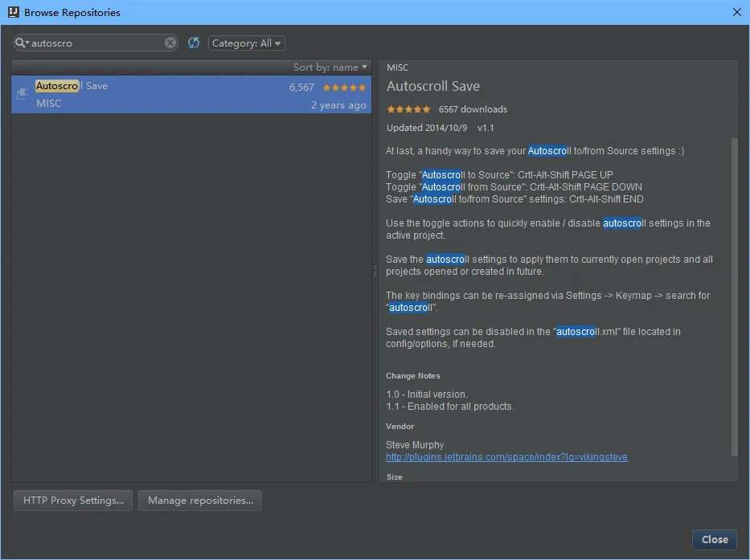750x560 pixels.
Task: Clear the search text with X icon
Action: [170, 43]
